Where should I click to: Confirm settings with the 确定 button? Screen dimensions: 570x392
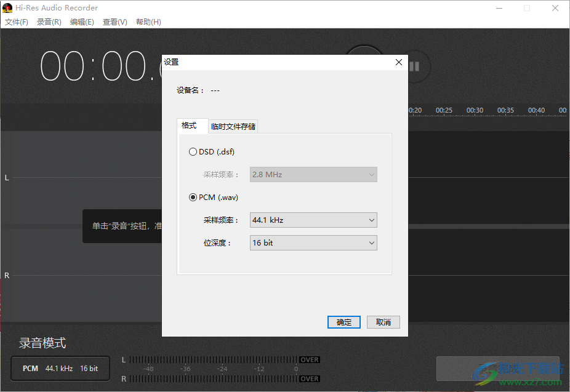pyautogui.click(x=343, y=322)
